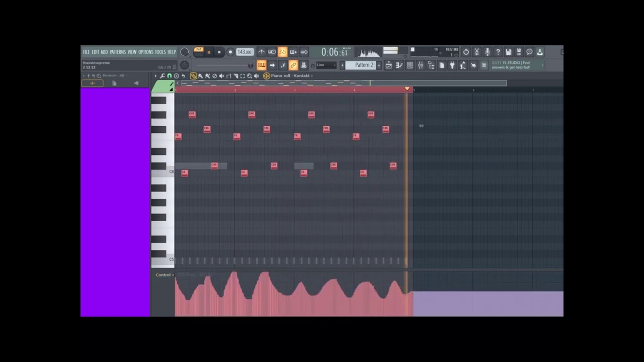
Task: Open the Channel rack icon
Action: (410, 65)
